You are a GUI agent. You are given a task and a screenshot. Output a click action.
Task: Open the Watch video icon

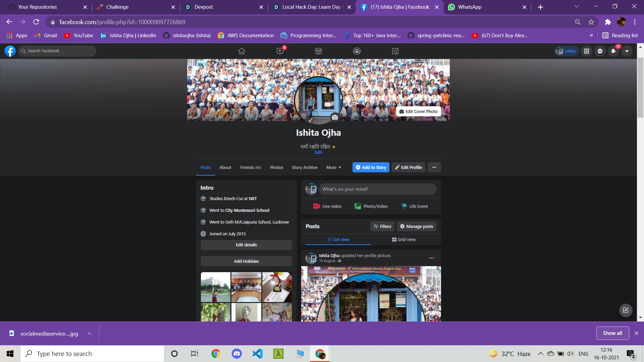[280, 51]
